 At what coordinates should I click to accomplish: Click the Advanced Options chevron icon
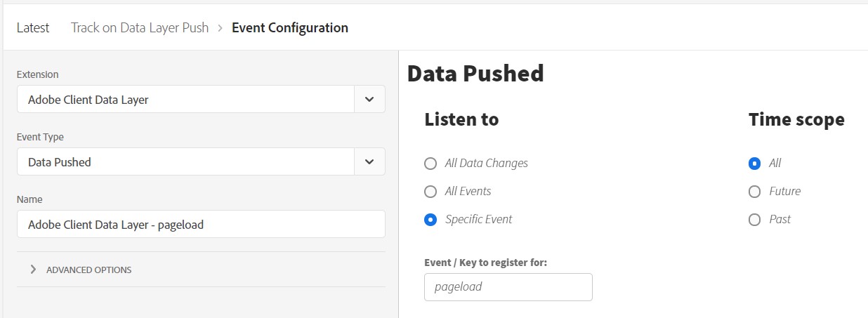pos(33,270)
